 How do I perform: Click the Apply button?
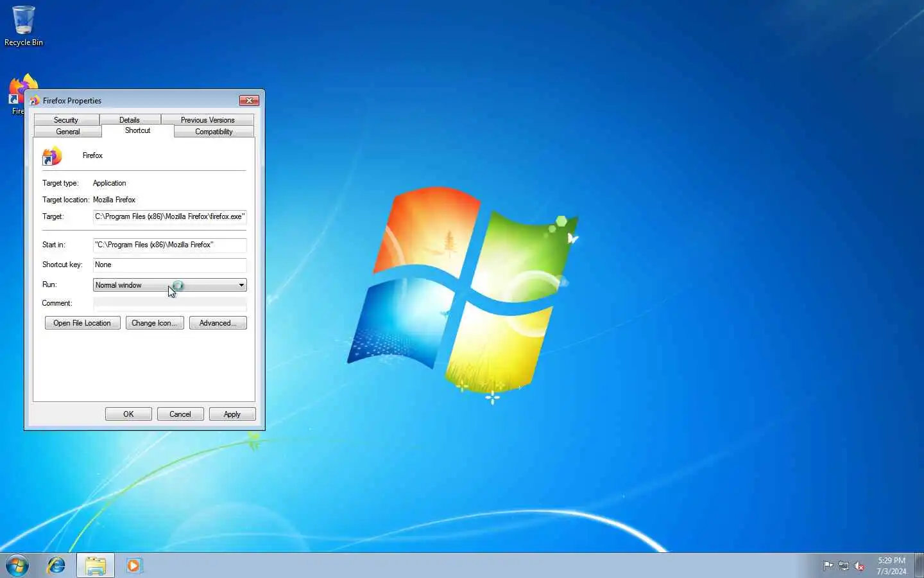(232, 414)
